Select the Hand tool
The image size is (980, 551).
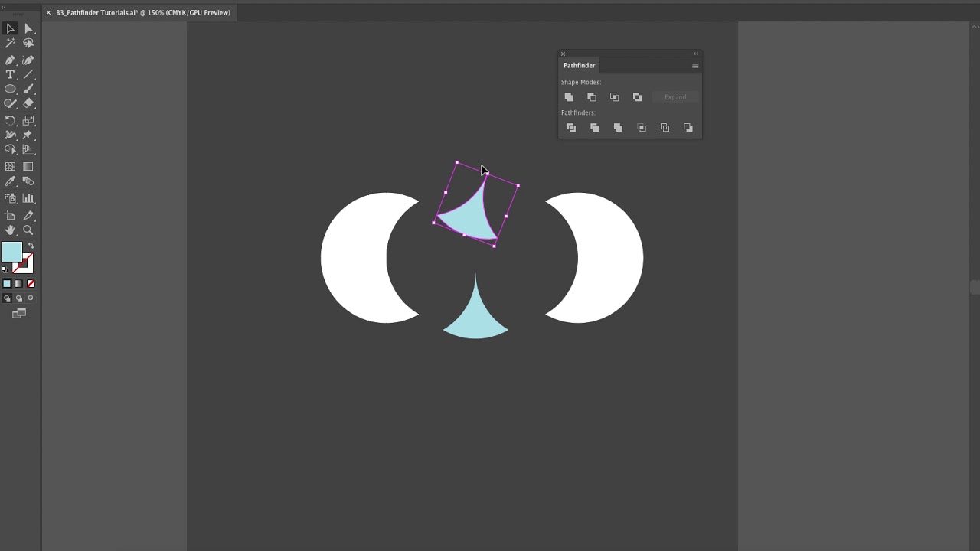coord(10,230)
